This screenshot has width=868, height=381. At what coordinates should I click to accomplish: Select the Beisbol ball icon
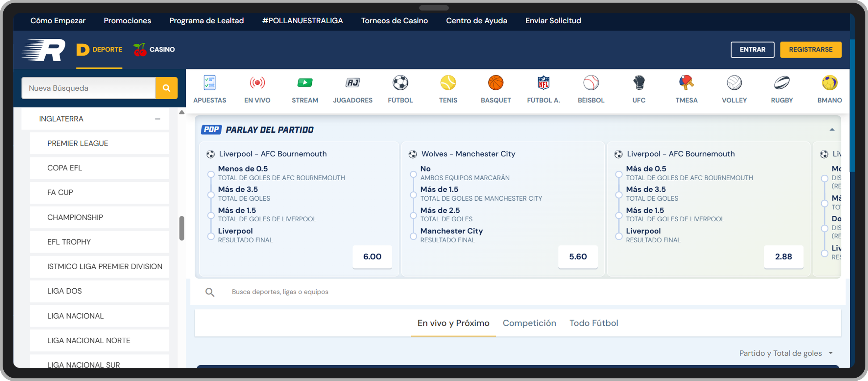tap(591, 83)
